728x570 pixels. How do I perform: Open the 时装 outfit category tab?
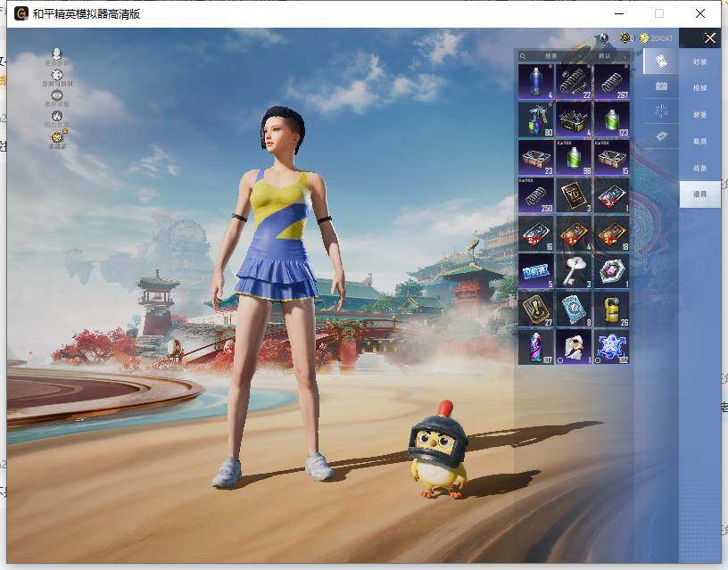click(x=699, y=62)
